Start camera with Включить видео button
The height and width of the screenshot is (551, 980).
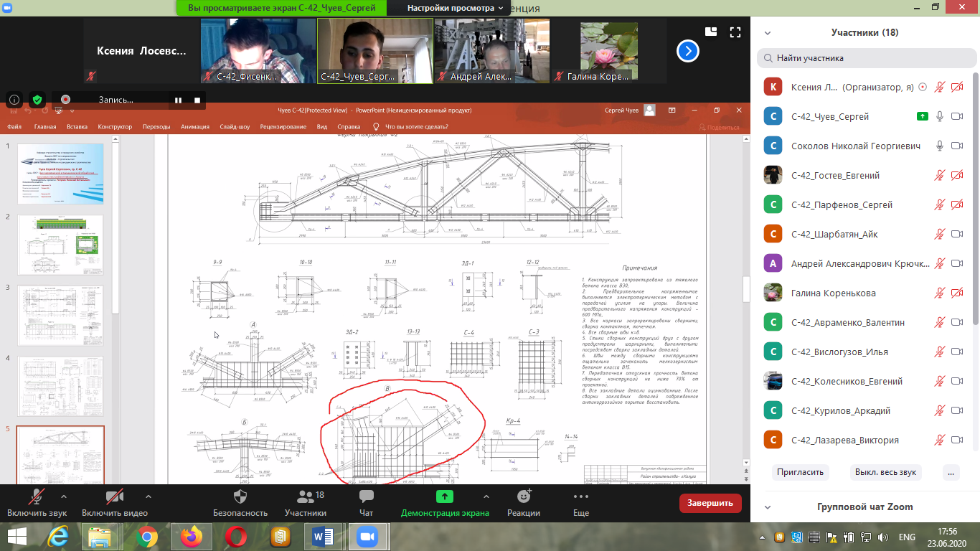coord(115,502)
